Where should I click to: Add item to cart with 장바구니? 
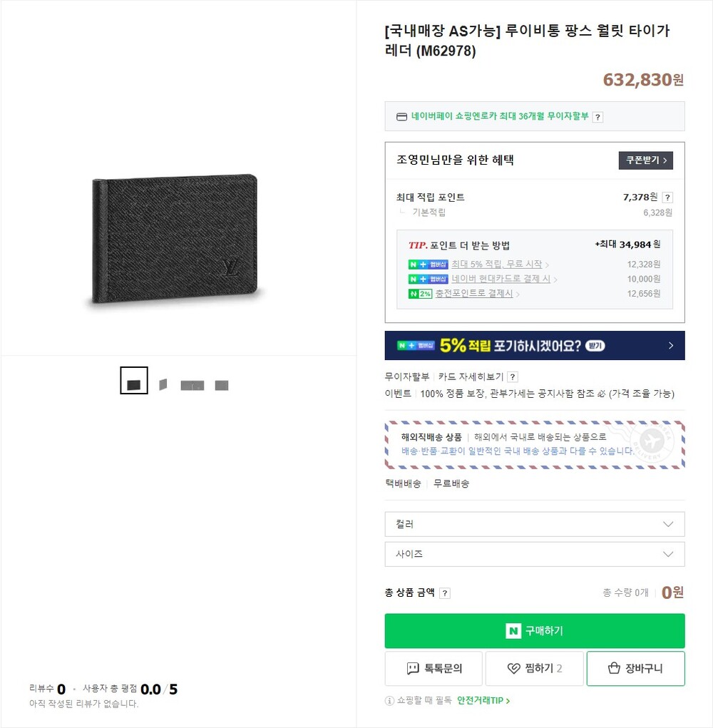(635, 668)
